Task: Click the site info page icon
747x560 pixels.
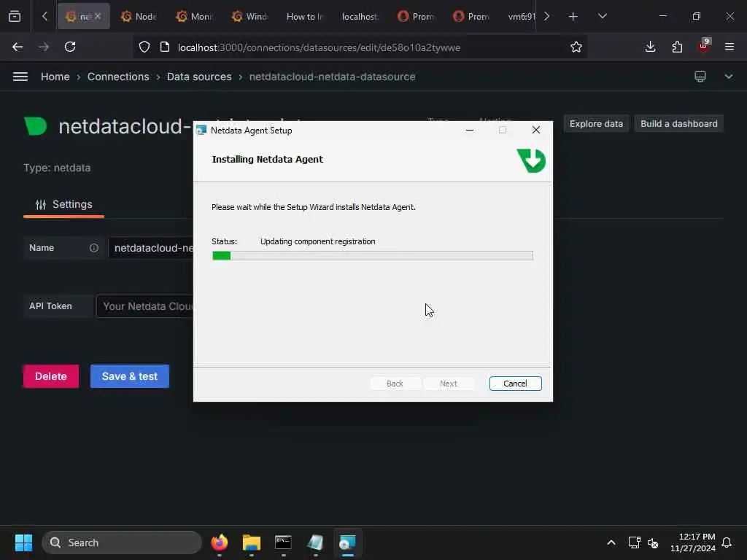Action: 165,47
